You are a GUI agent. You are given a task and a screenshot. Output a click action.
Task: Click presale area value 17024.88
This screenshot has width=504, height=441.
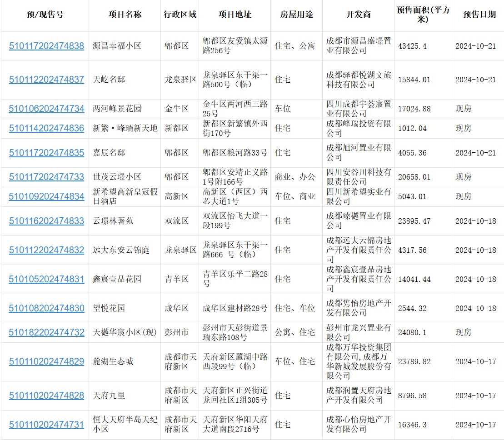[414, 109]
